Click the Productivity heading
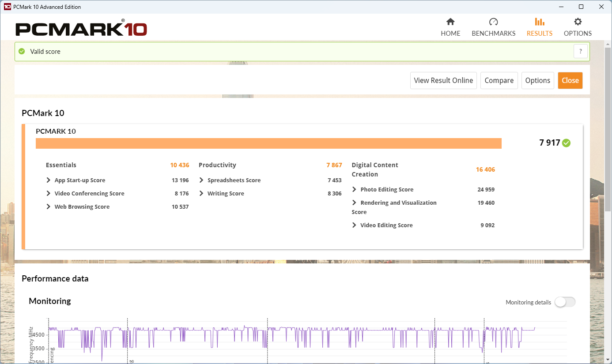Viewport: 612px width, 364px height. [x=217, y=165]
